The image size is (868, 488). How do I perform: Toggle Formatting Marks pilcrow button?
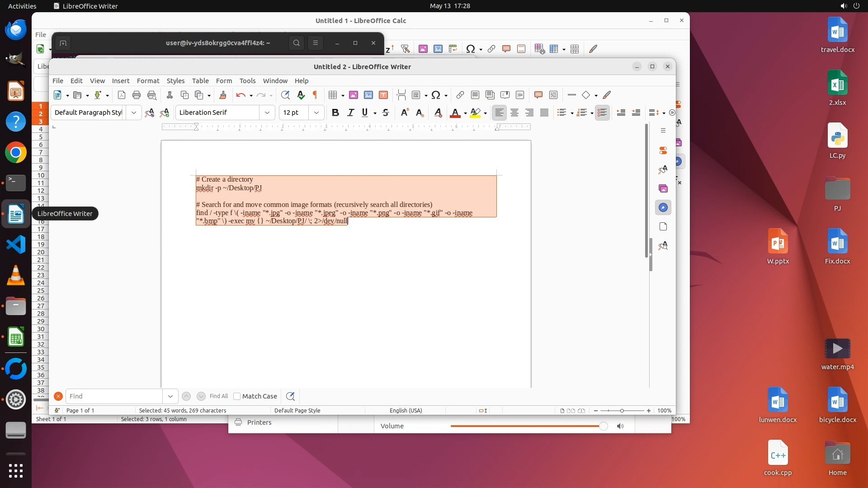(315, 95)
